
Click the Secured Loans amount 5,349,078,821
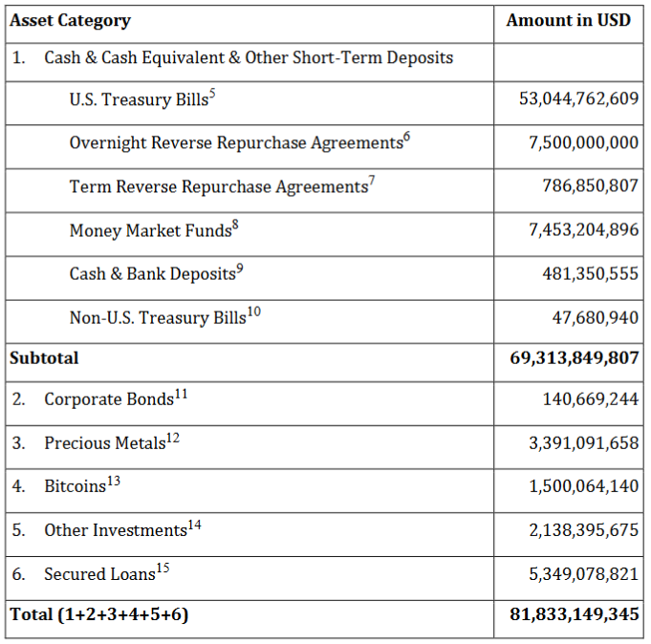[x=583, y=575]
